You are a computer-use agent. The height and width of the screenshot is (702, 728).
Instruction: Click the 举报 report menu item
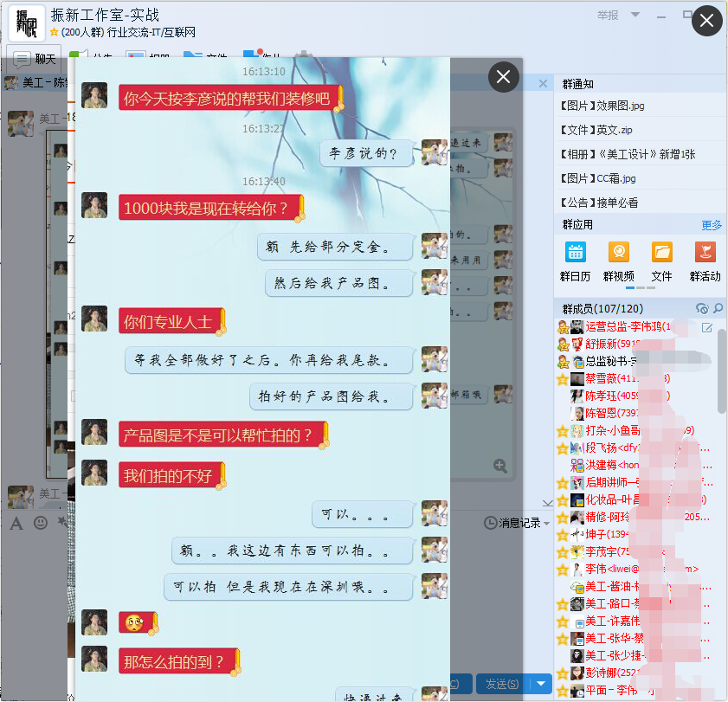608,16
